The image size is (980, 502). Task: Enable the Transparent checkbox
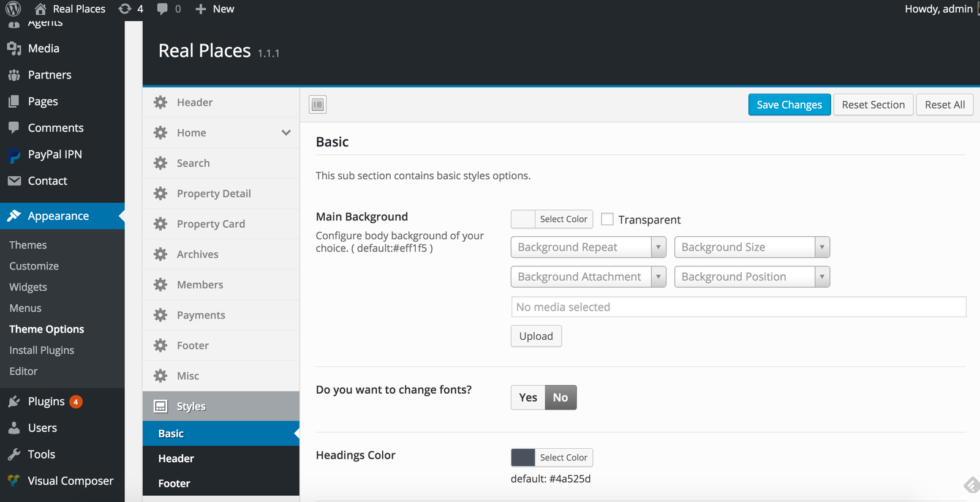(607, 219)
